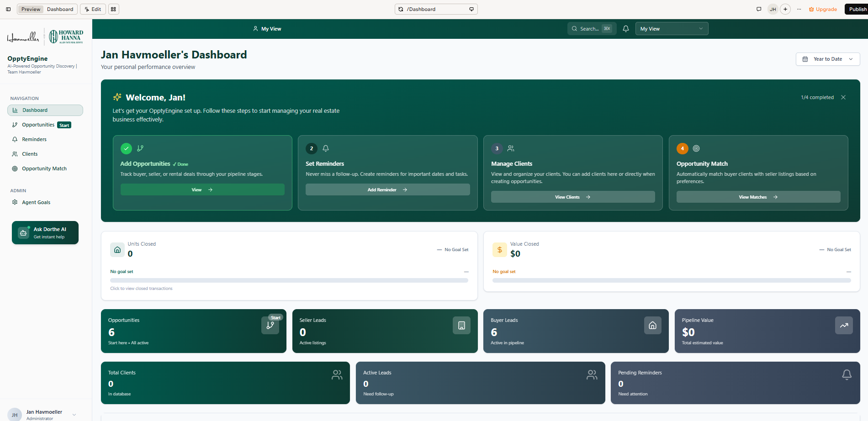This screenshot has width=868, height=421.
Task: Select Dashboard in the navigation sidebar
Action: tap(45, 110)
